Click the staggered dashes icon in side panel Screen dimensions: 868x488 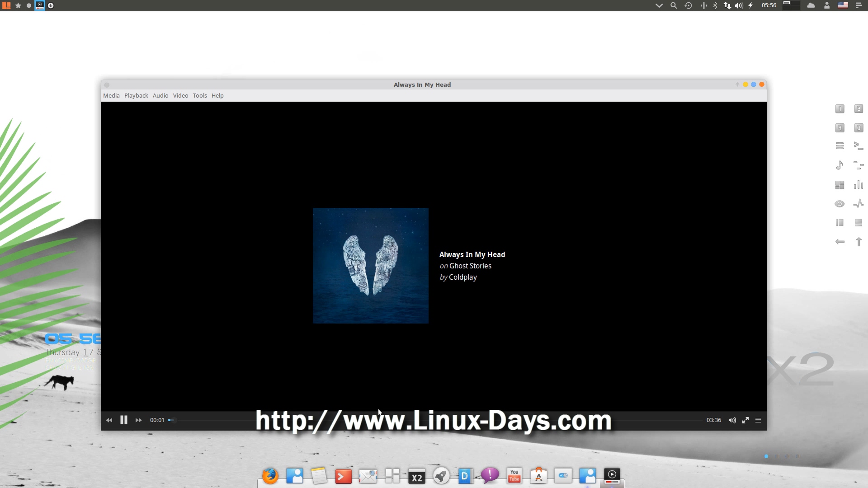click(x=859, y=165)
